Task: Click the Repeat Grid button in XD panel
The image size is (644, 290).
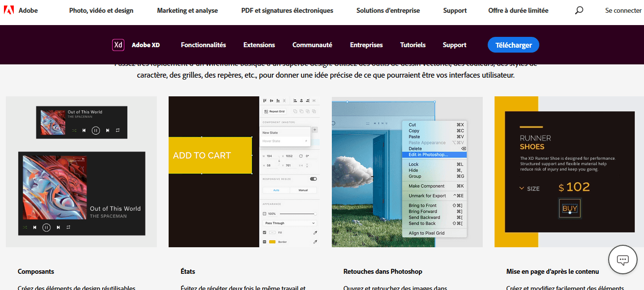Action: pos(274,112)
